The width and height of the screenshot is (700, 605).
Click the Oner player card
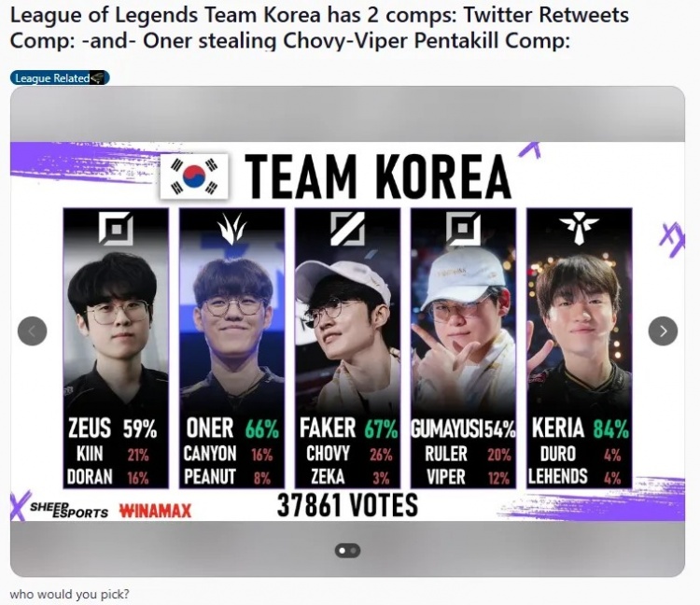(231, 348)
